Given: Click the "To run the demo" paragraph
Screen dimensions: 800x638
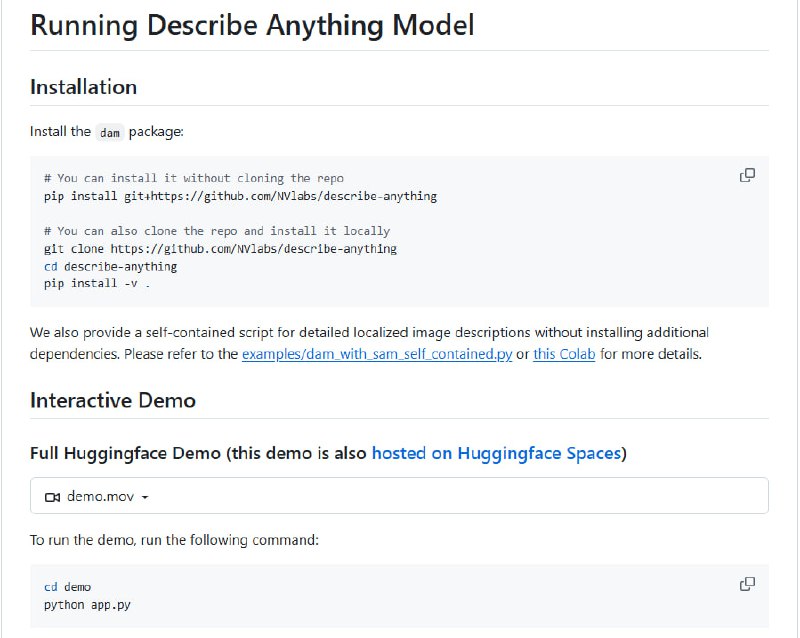Looking at the screenshot, I should (x=174, y=540).
